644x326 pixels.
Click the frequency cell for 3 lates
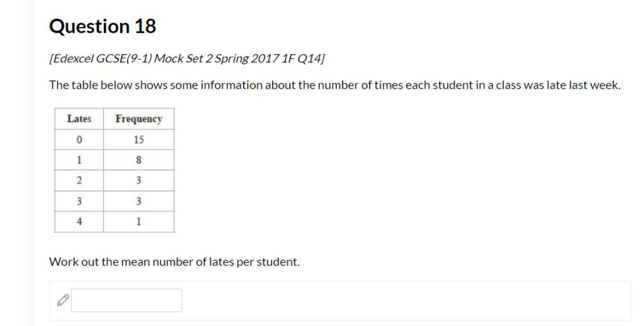pos(139,201)
